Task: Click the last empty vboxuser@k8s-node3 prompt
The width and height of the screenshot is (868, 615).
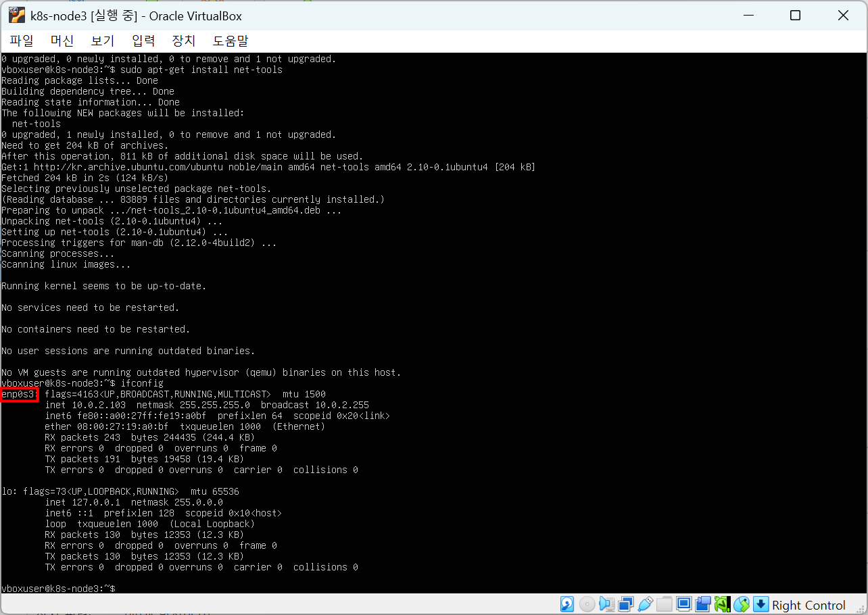Action: click(x=58, y=589)
